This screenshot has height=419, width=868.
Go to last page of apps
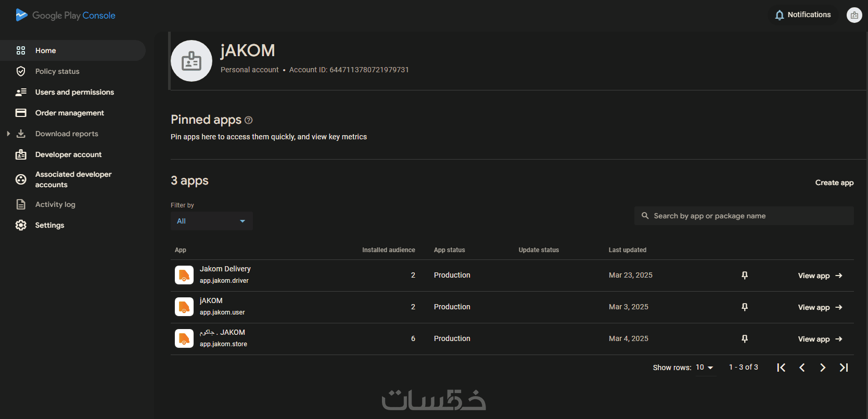[x=844, y=368]
